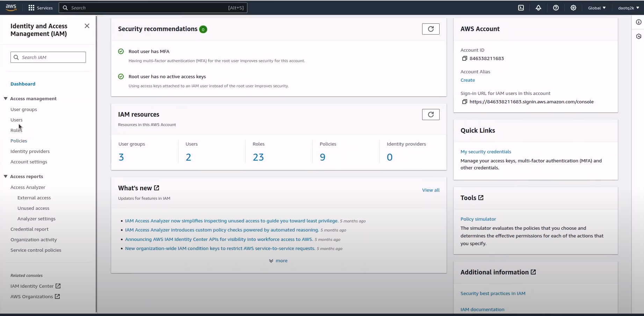Open Access Analyzer in sidebar
Image resolution: width=644 pixels, height=316 pixels.
coord(28,187)
